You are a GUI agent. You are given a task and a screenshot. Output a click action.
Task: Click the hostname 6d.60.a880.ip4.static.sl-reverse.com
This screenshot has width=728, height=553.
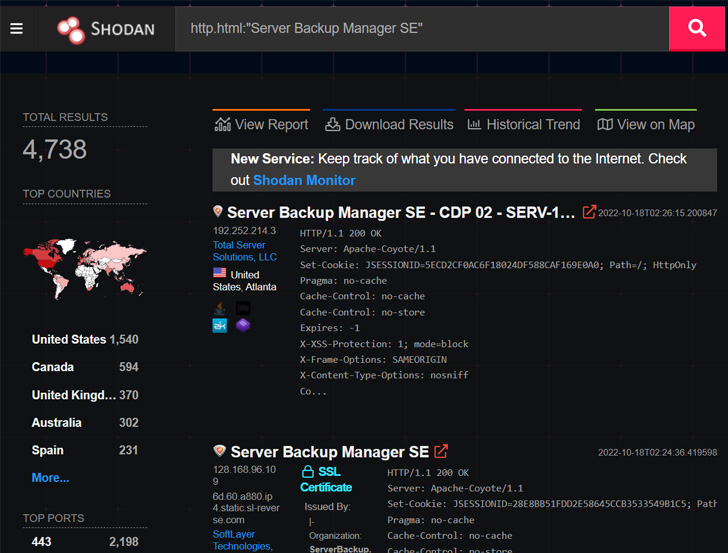(246, 508)
